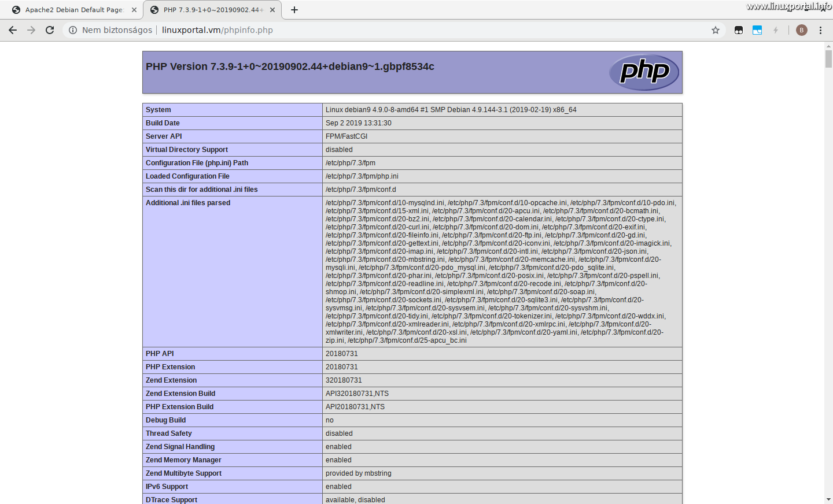Screen dimensions: 833x504
Task: Reload the phpinfo page
Action: click(50, 29)
